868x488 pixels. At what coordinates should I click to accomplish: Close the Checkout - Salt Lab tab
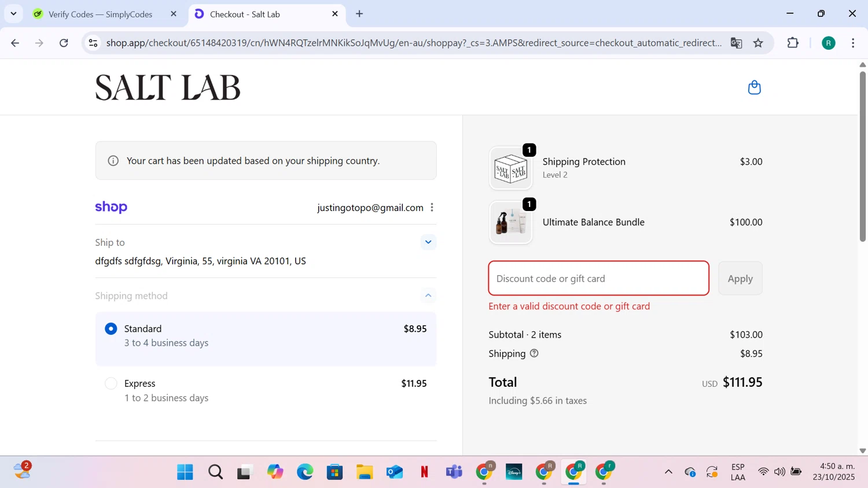334,14
